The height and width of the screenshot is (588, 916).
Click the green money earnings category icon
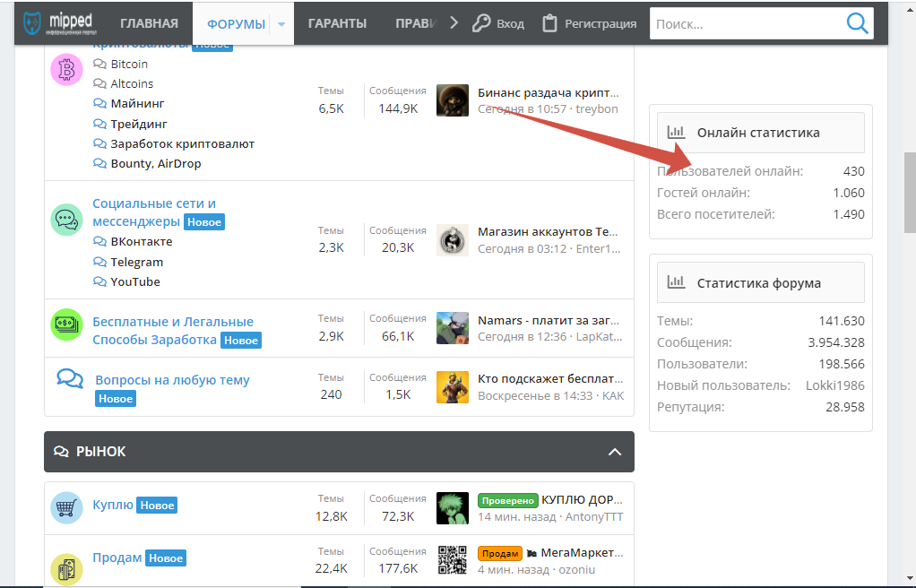pos(66,324)
